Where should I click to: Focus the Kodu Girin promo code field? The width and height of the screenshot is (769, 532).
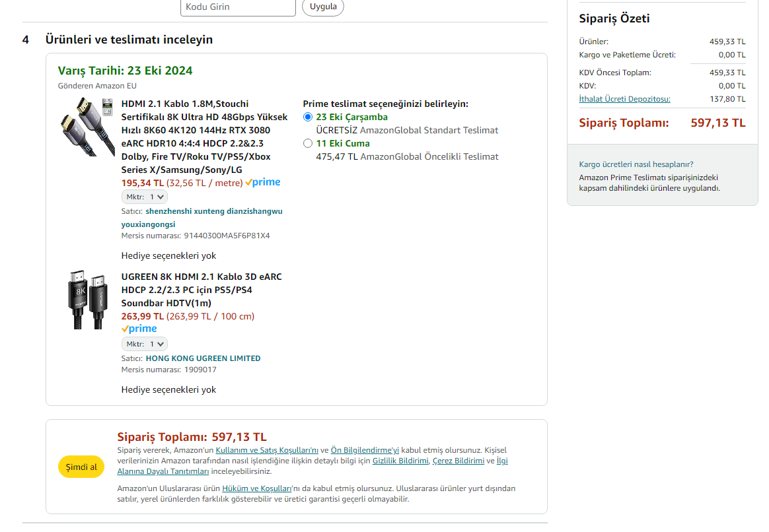(x=238, y=7)
